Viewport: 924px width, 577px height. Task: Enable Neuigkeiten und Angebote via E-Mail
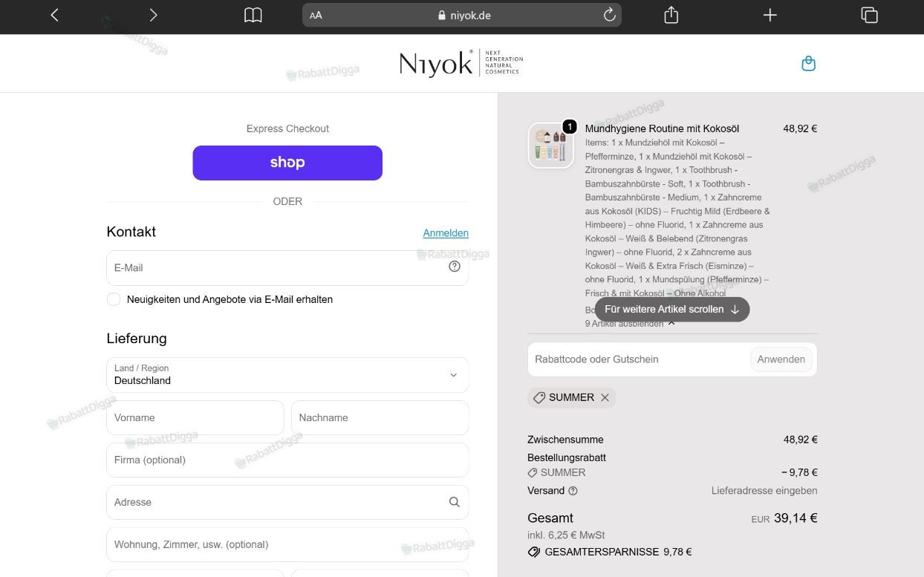[114, 299]
